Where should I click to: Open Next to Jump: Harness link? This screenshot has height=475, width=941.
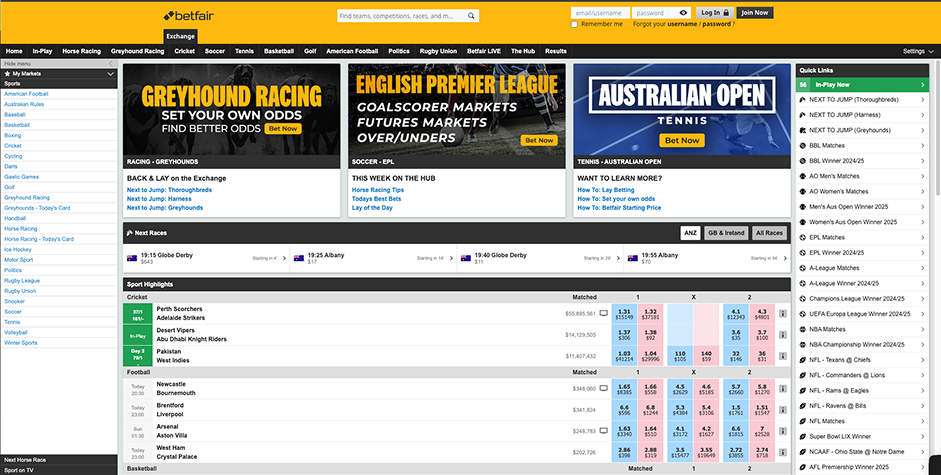point(159,199)
